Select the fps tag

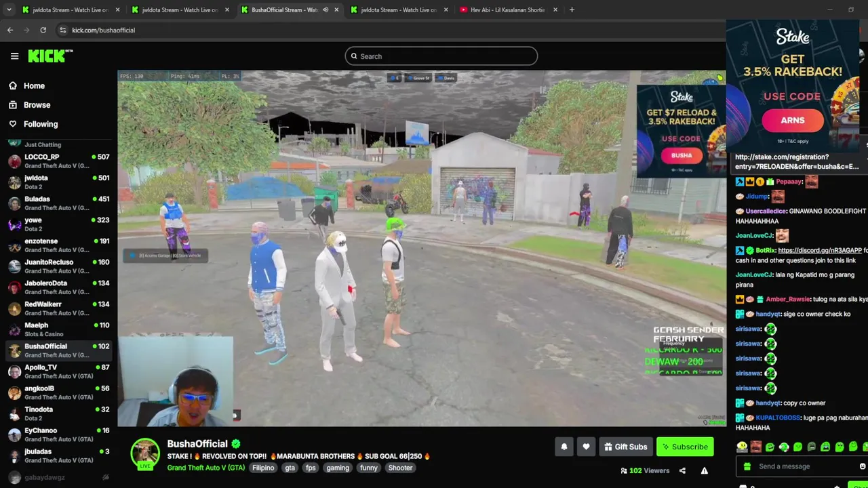click(x=311, y=468)
